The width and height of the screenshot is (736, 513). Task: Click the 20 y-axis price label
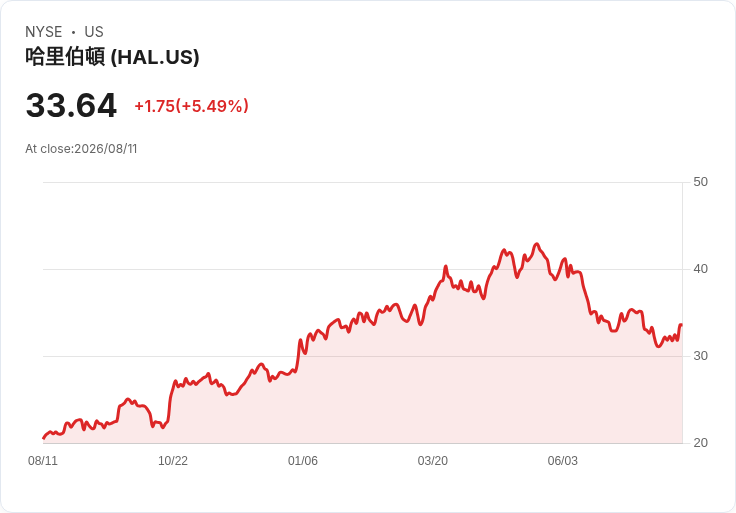(x=700, y=443)
